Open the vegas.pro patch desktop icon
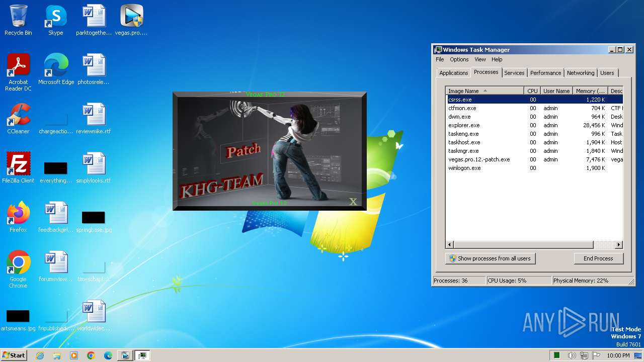 [x=131, y=20]
